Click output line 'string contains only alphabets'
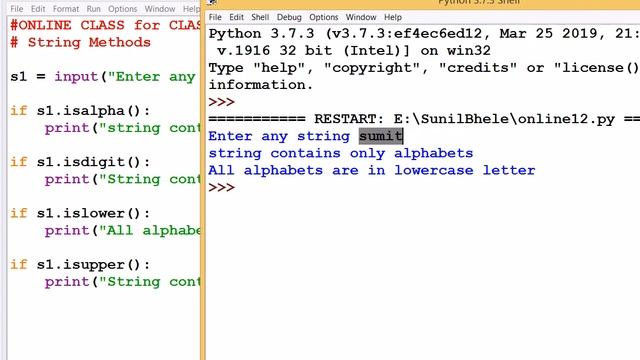 tap(341, 153)
